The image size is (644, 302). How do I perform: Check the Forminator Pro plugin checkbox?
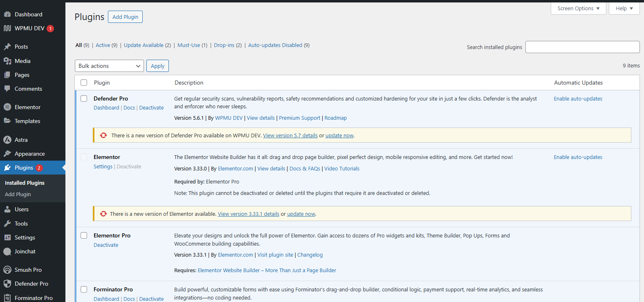[x=84, y=289]
